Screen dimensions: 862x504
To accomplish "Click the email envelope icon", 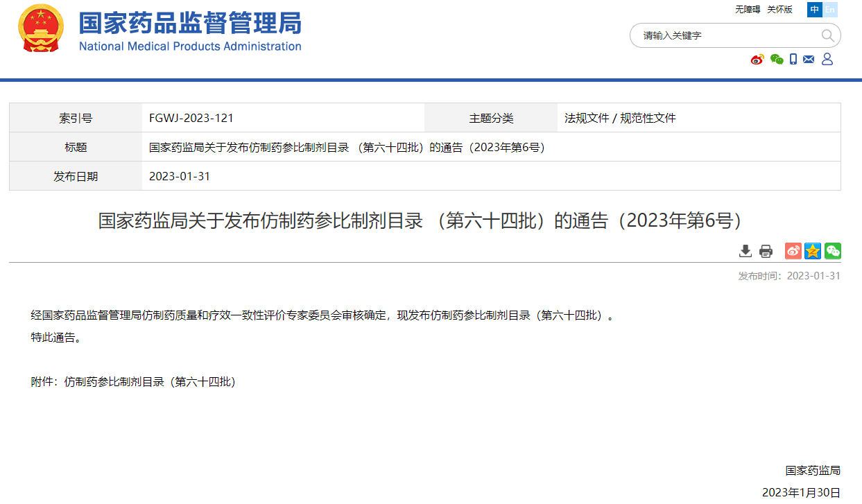I will point(809,60).
